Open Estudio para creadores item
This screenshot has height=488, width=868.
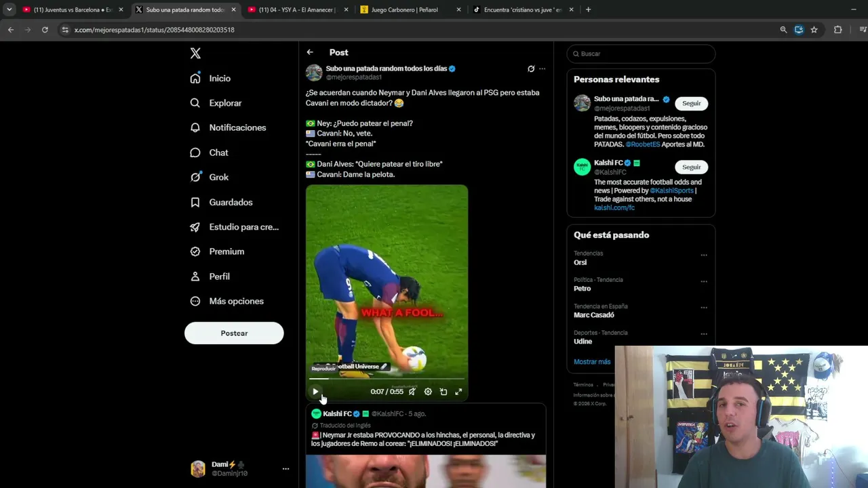235,227
